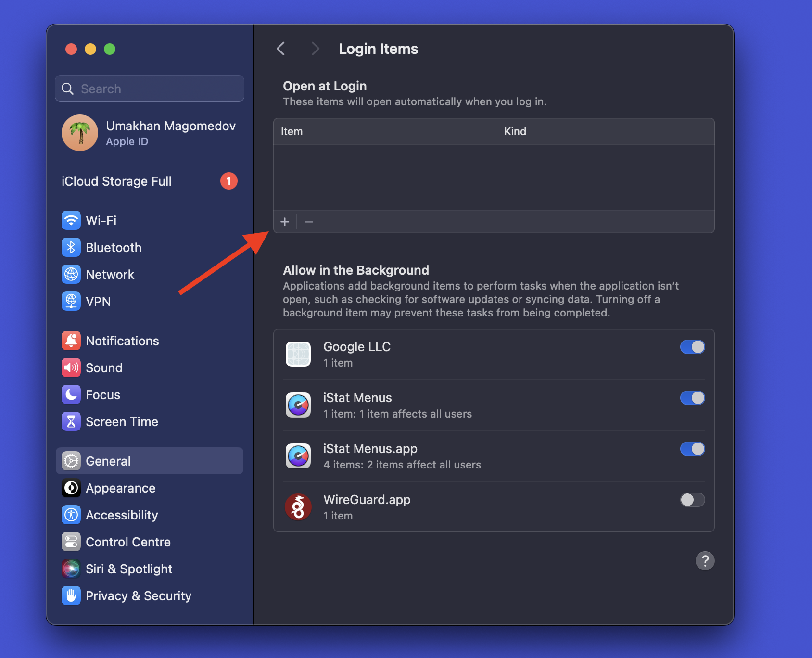
Task: Go back using the left chevron
Action: click(281, 49)
